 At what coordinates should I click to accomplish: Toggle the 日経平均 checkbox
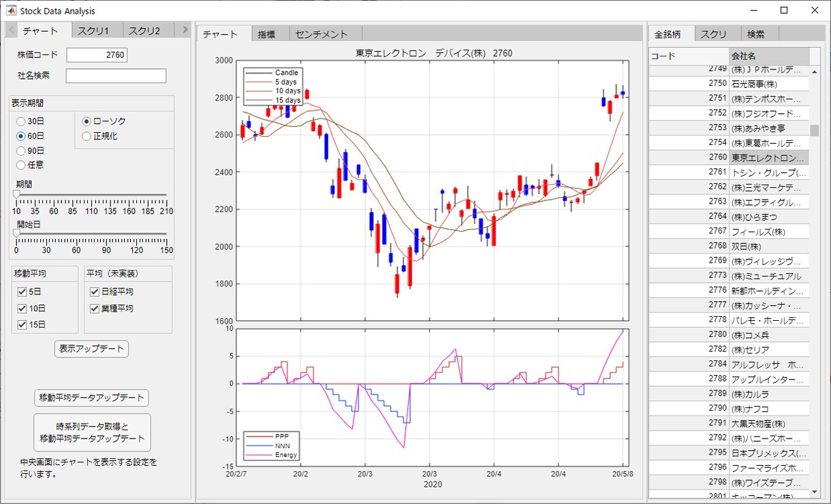(x=95, y=292)
